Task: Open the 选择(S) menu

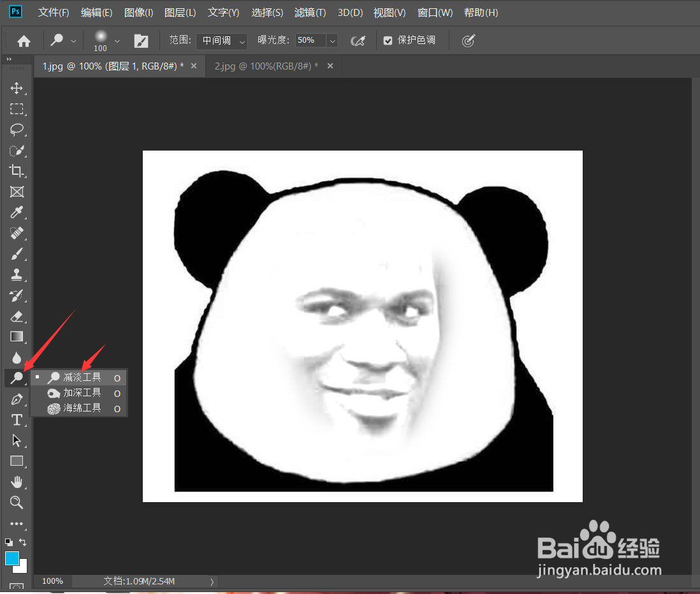Action: 267,13
